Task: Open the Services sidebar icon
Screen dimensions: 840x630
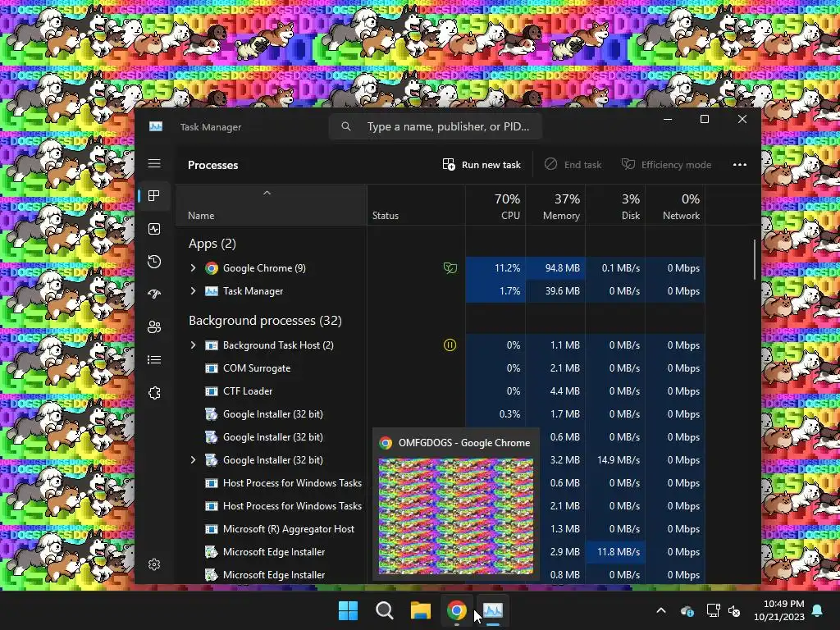Action: tap(154, 393)
